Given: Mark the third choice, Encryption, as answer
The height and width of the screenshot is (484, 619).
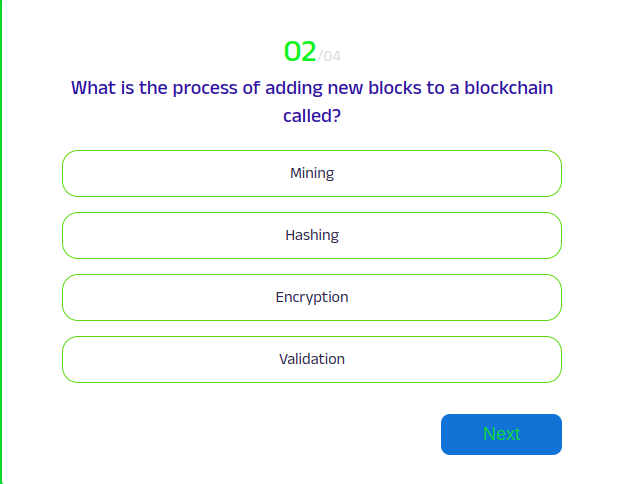Looking at the screenshot, I should (311, 297).
